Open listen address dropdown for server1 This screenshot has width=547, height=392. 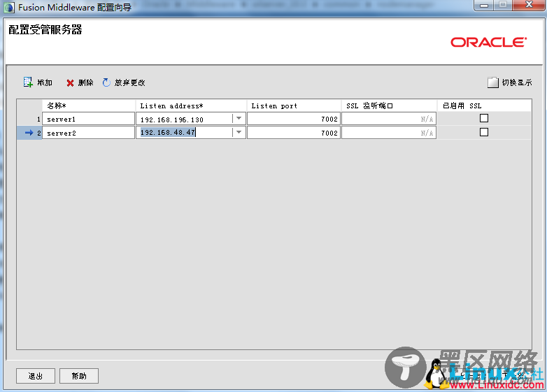tap(239, 119)
